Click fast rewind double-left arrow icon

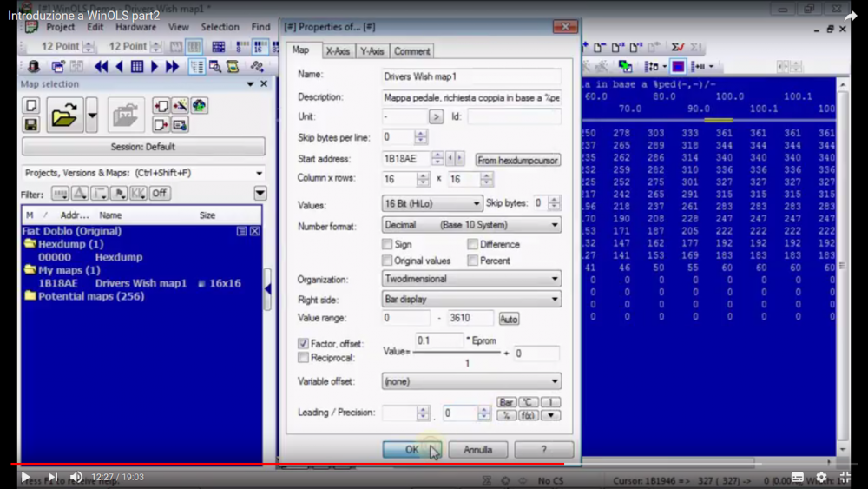point(101,67)
